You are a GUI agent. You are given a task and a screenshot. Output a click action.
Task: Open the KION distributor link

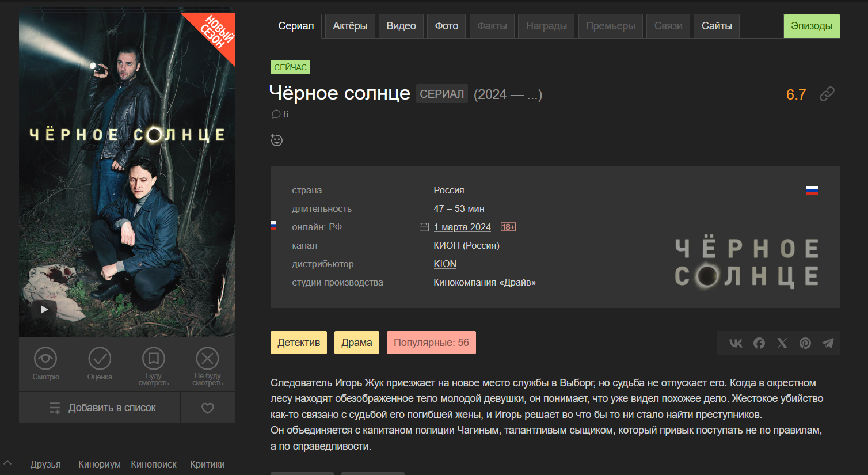(445, 264)
